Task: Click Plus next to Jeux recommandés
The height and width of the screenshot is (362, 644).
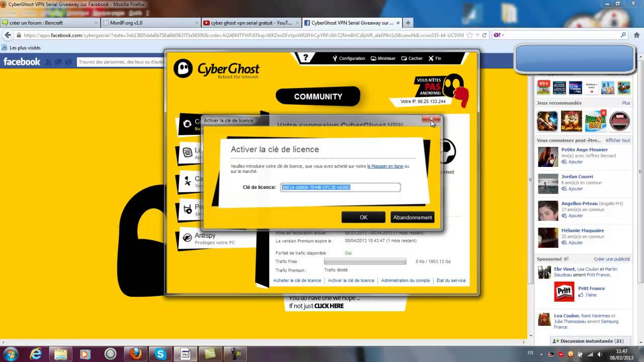Action: 626,103
